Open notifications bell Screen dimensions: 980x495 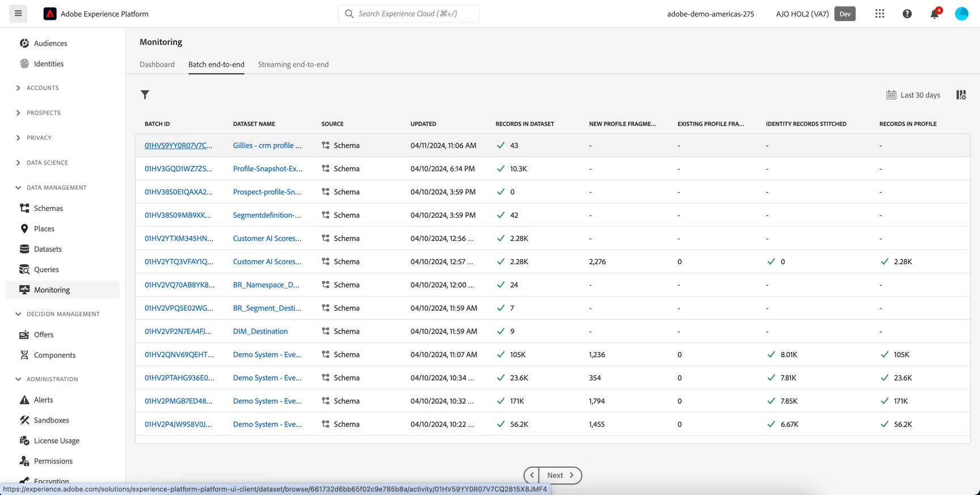[935, 14]
